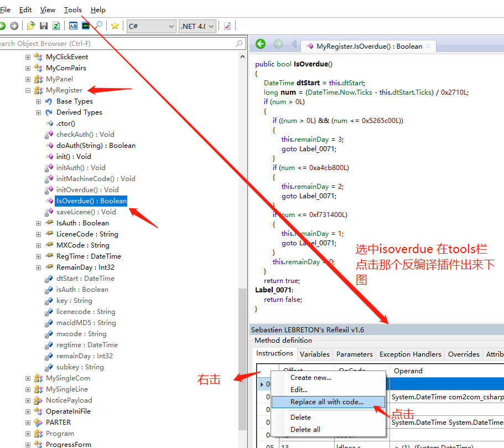Click the faded forward arrow in the code pane
The height and width of the screenshot is (448, 504).
[x=278, y=44]
